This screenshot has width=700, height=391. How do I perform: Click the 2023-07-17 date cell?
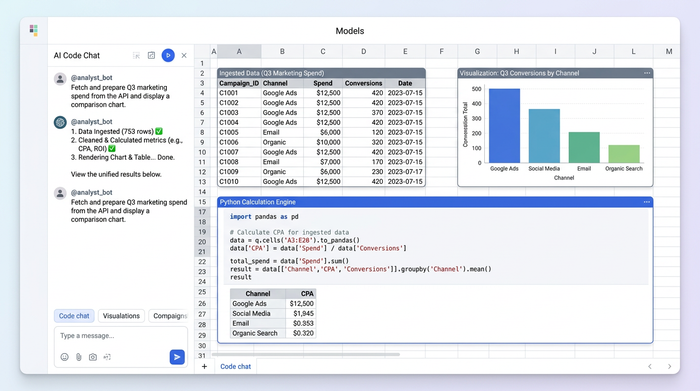[x=405, y=171]
